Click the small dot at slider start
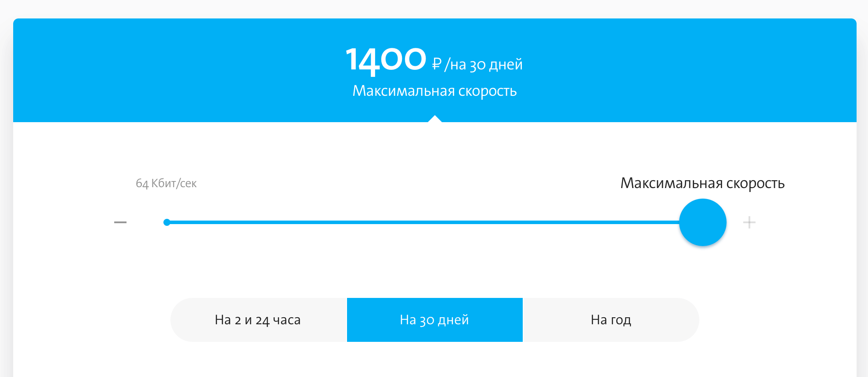868x377 pixels. coord(167,222)
